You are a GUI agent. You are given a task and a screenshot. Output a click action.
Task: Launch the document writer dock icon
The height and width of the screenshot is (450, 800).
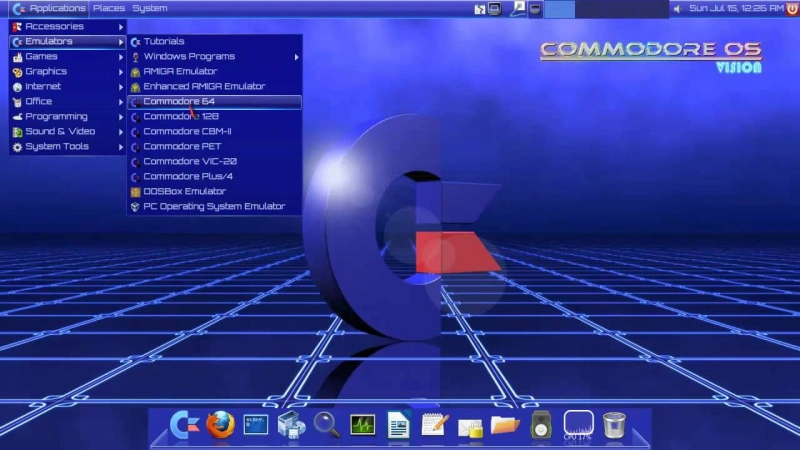[x=398, y=424]
